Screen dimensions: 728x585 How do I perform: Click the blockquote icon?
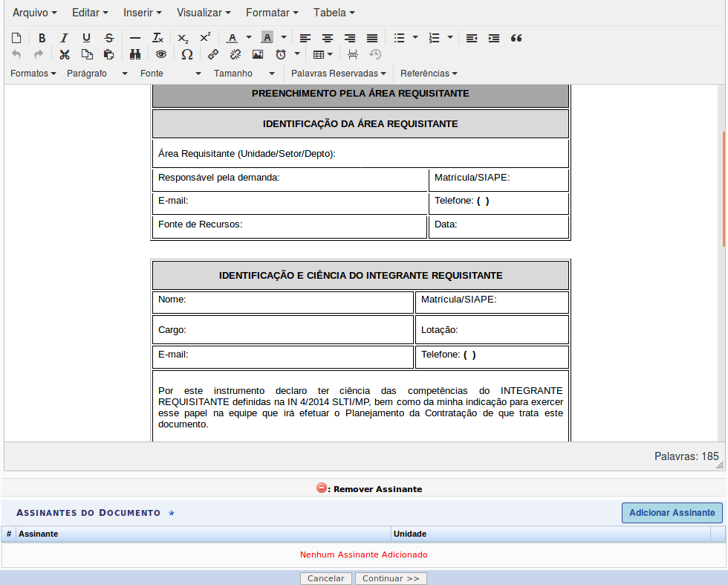516,38
